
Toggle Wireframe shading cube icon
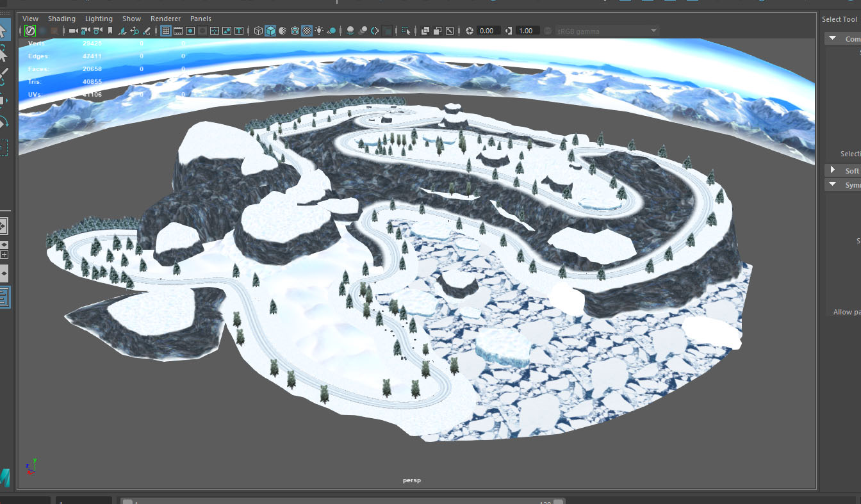[258, 31]
